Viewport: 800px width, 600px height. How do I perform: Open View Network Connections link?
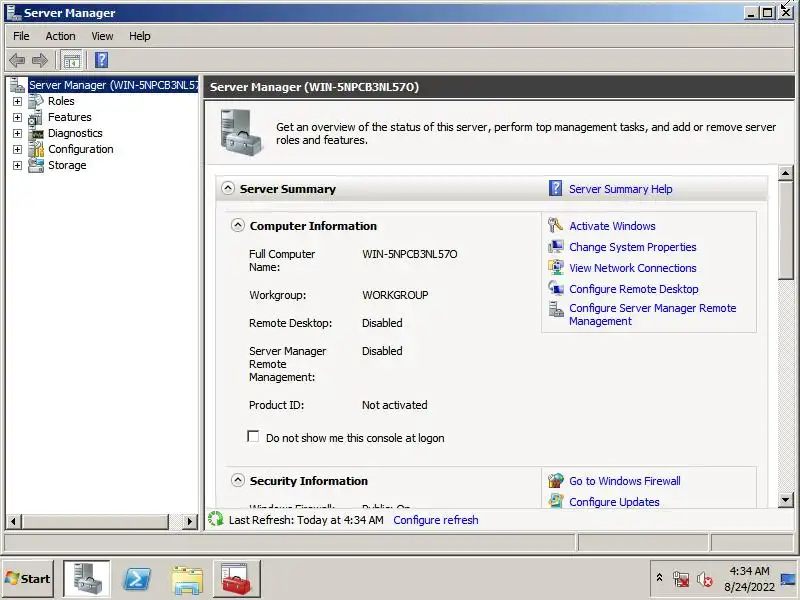coord(633,268)
